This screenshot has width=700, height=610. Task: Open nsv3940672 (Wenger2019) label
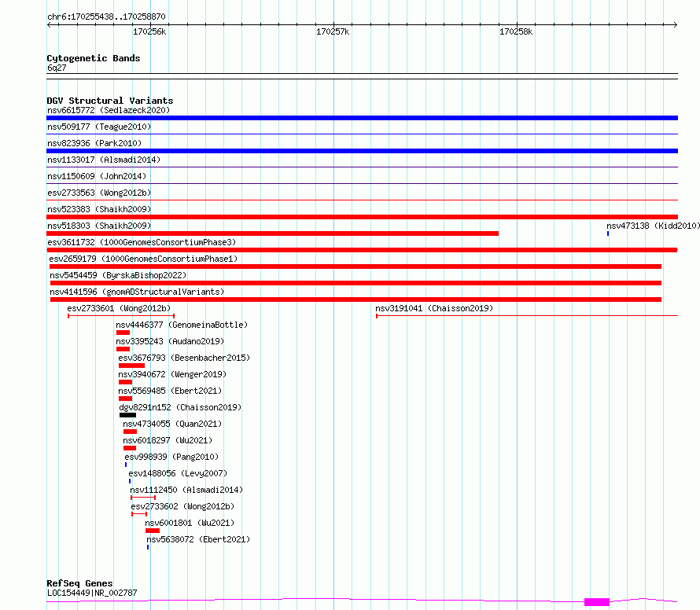pos(172,374)
